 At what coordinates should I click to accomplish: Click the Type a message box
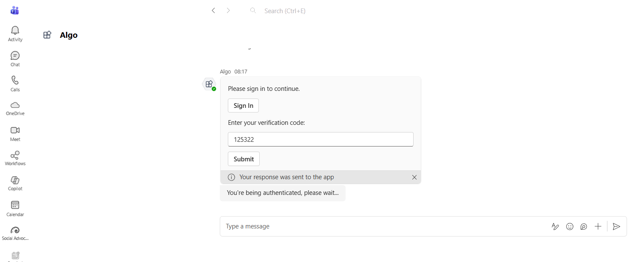click(x=383, y=226)
